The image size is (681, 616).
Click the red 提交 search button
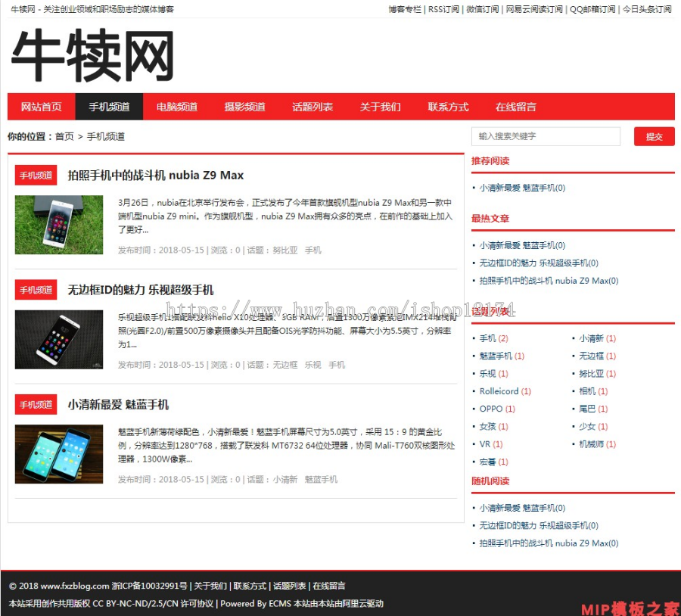(x=654, y=137)
